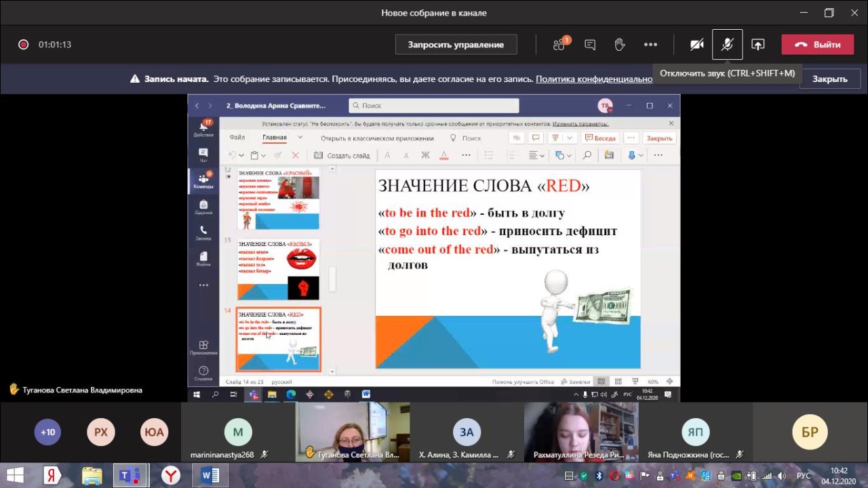Image resolution: width=868 pixels, height=488 pixels.
Task: Click the recording indicator button
Action: pyautogui.click(x=23, y=45)
